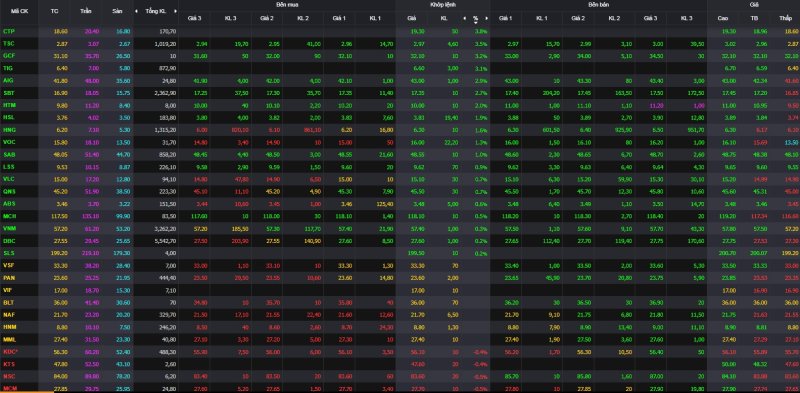Open the SAB ticker symbol

pyautogui.click(x=8, y=154)
